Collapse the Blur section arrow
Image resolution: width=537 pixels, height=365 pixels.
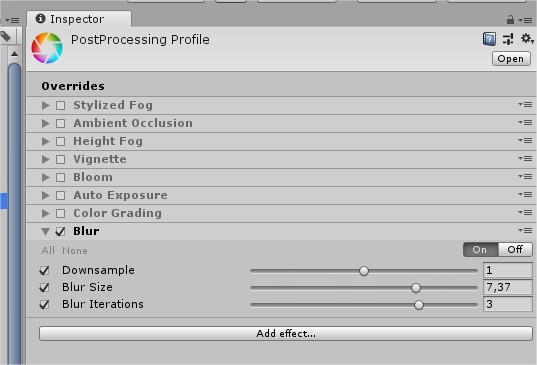(46, 232)
